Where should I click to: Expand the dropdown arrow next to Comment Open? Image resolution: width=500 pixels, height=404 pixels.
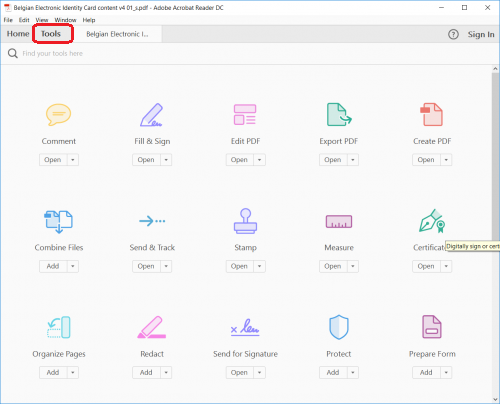click(73, 160)
